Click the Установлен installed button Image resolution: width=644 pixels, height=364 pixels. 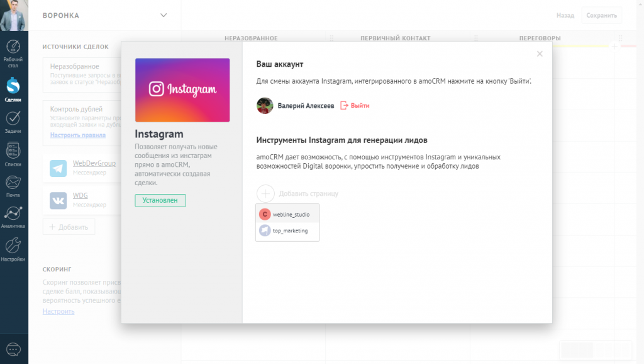(160, 200)
